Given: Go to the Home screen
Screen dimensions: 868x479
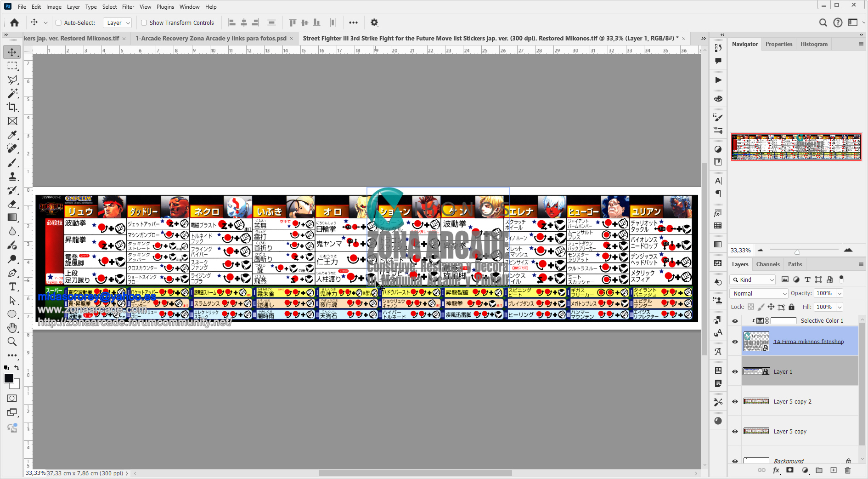Looking at the screenshot, I should [15, 23].
